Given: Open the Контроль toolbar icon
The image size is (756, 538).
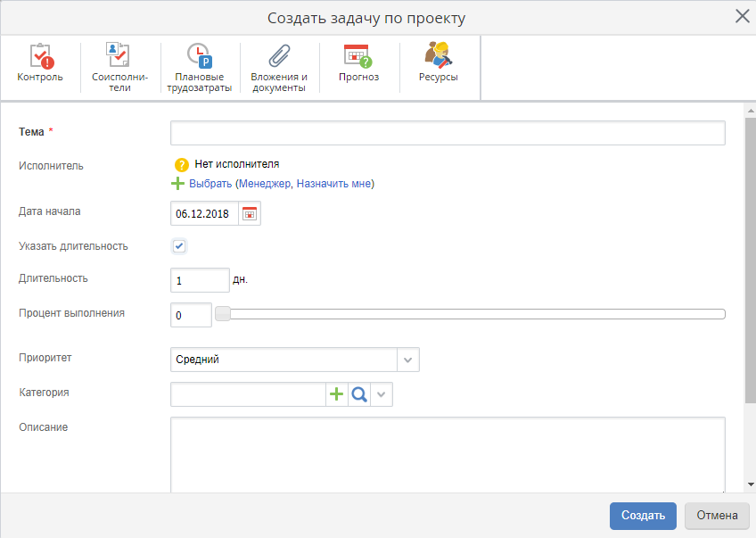Looking at the screenshot, I should click(40, 57).
